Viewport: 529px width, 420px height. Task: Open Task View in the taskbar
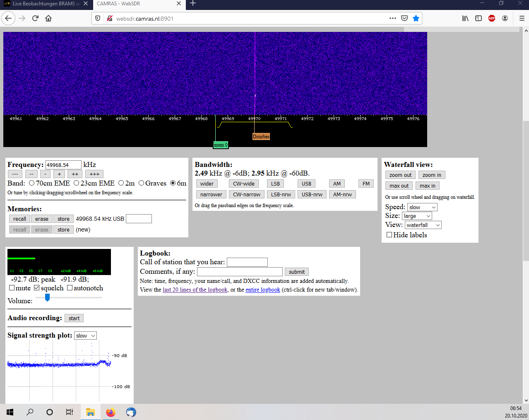[x=70, y=412]
